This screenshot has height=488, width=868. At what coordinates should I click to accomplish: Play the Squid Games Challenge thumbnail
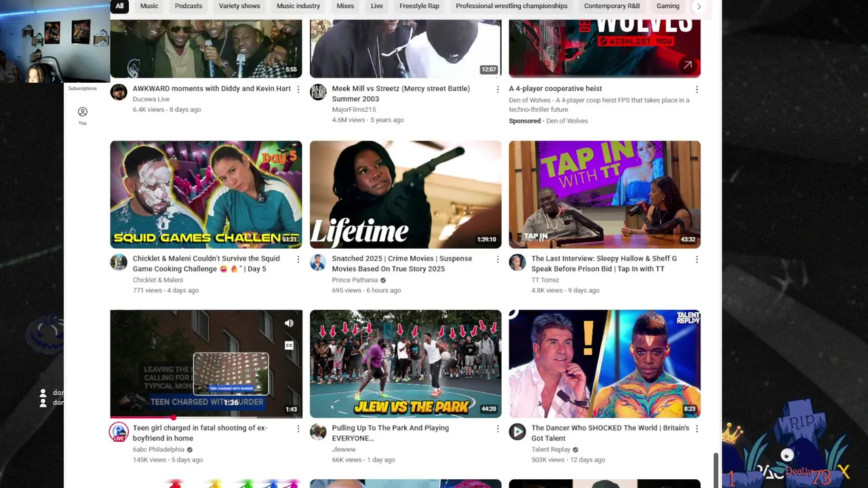206,195
